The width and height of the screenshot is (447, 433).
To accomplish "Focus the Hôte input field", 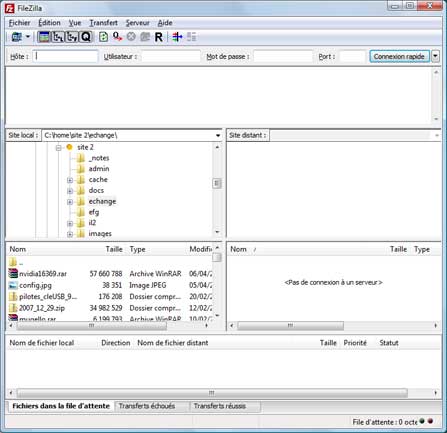I will tap(65, 56).
